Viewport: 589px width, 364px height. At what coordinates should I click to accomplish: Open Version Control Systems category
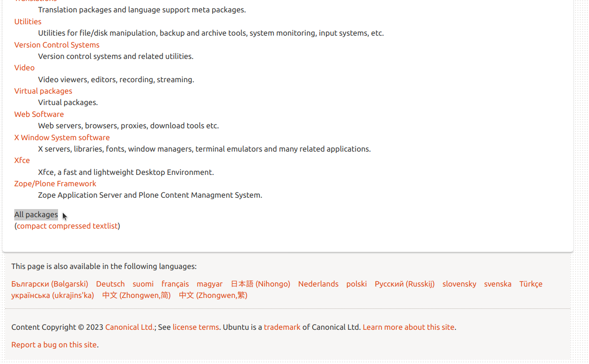point(57,45)
